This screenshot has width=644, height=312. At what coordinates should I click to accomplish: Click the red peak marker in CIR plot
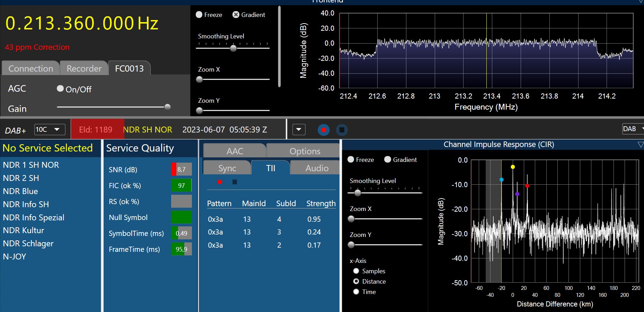527,186
